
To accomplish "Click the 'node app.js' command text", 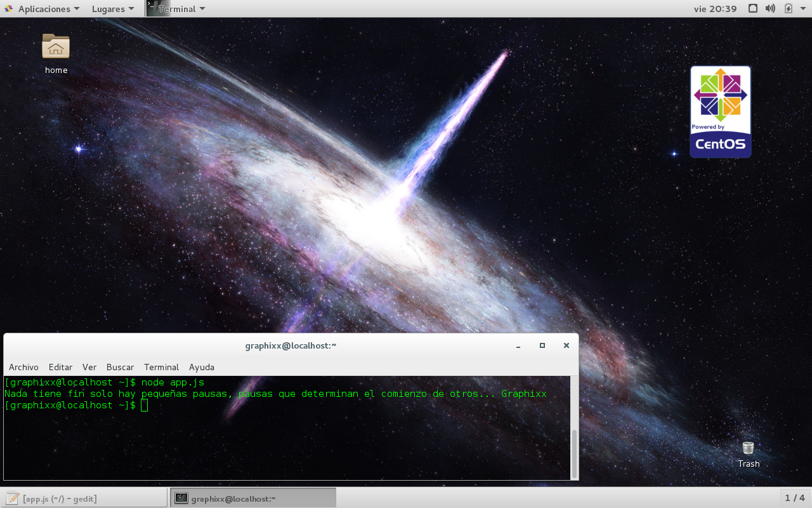I will pos(173,382).
